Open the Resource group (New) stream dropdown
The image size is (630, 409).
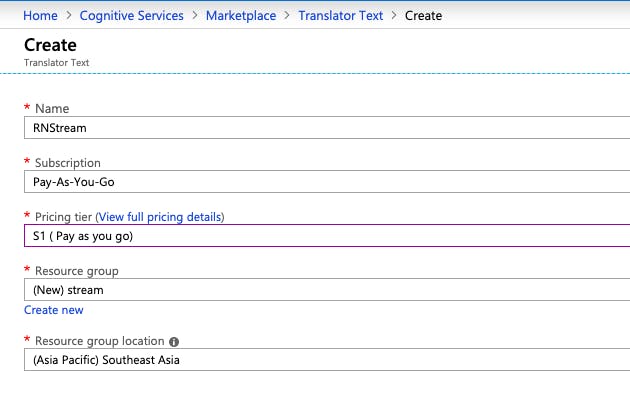[325, 290]
